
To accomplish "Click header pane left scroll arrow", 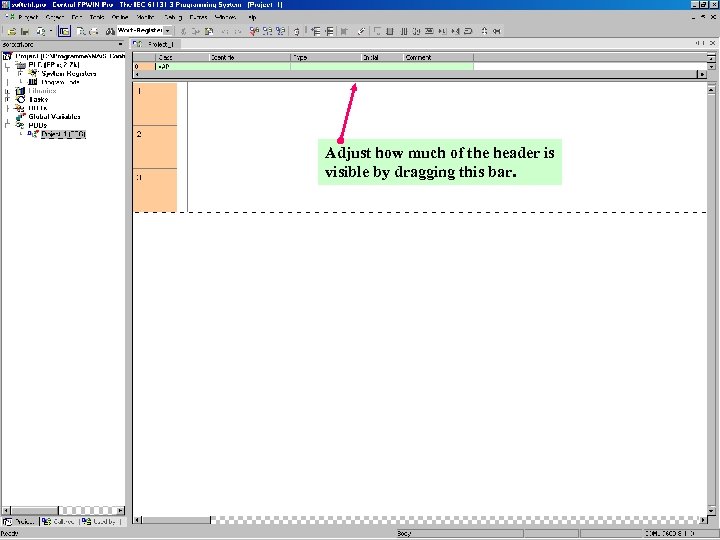I will click(x=137, y=74).
